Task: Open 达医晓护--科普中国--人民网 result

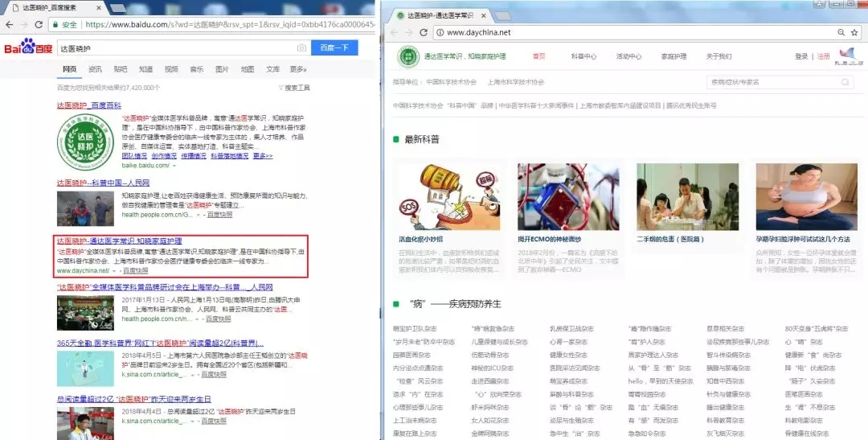Action: pyautogui.click(x=103, y=183)
